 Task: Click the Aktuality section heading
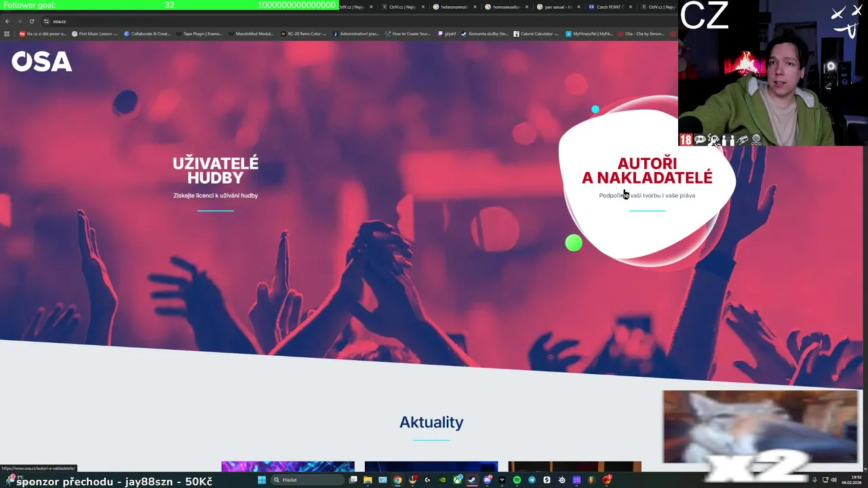pos(431,422)
